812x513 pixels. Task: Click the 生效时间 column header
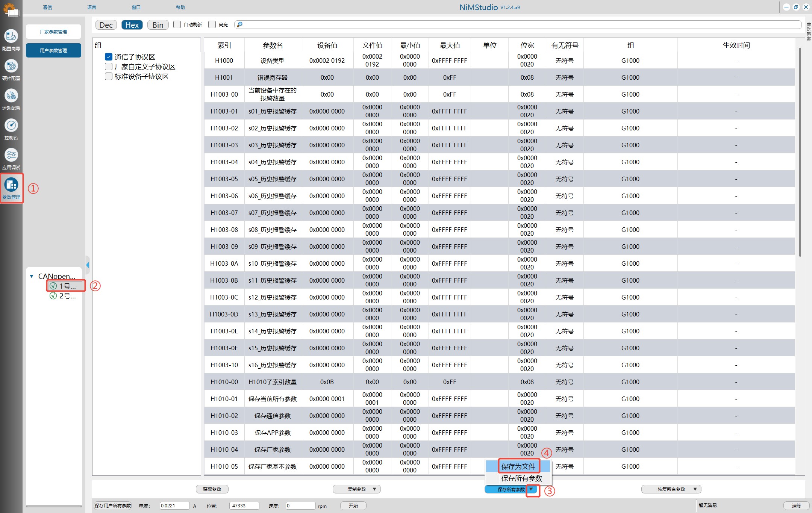pyautogui.click(x=736, y=45)
